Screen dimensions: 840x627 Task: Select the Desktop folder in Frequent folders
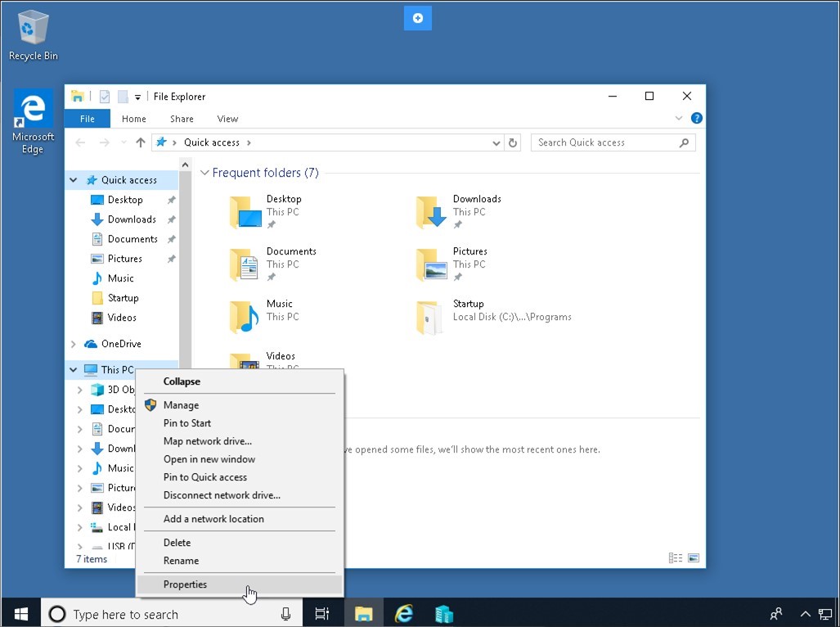[x=265, y=212]
